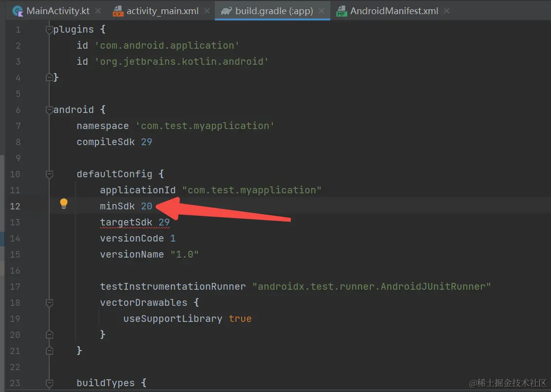Close the MainActivity.kt tab
551x392 pixels.
98,11
